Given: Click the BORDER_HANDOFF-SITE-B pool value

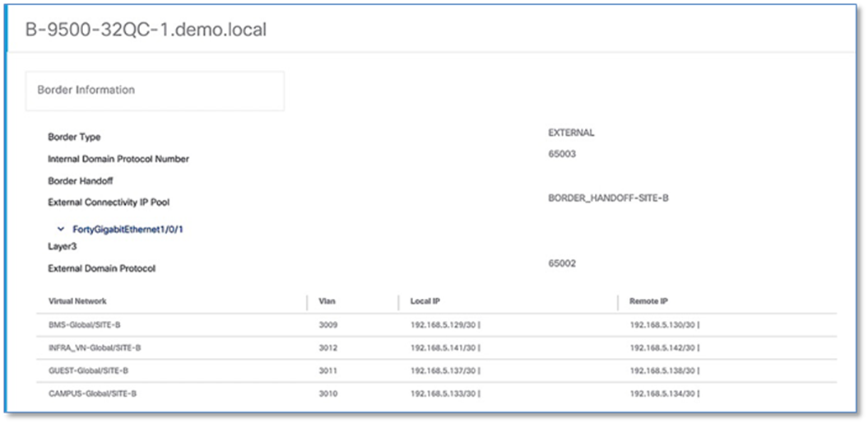Looking at the screenshot, I should [x=608, y=198].
